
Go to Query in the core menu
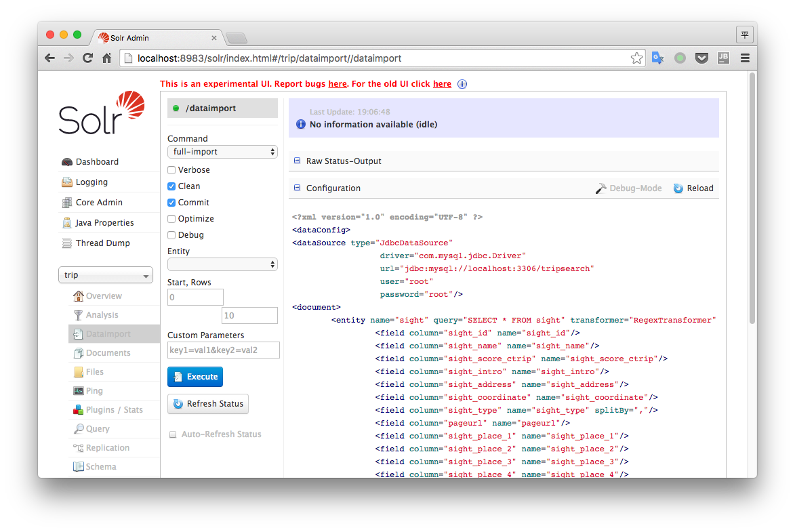coord(98,429)
